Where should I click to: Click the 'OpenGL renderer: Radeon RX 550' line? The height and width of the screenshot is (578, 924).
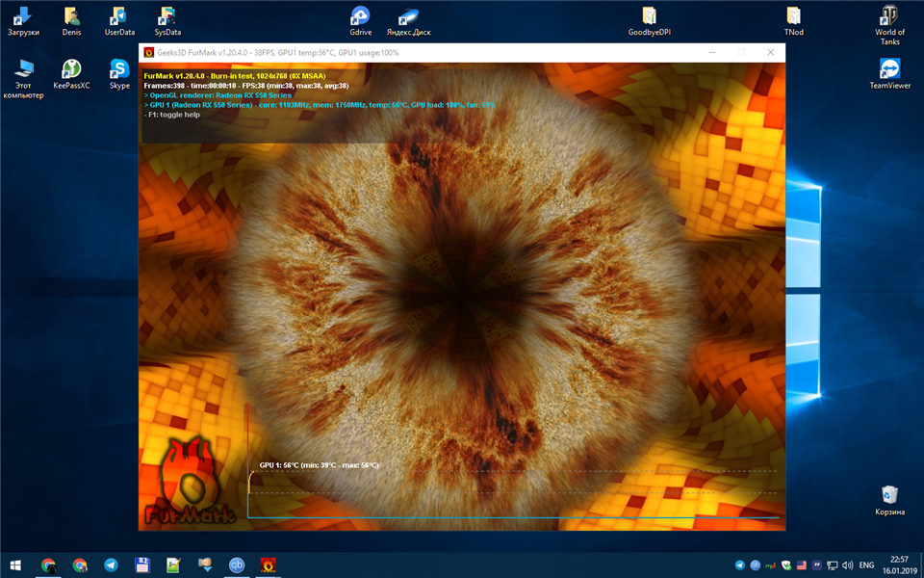[x=218, y=95]
